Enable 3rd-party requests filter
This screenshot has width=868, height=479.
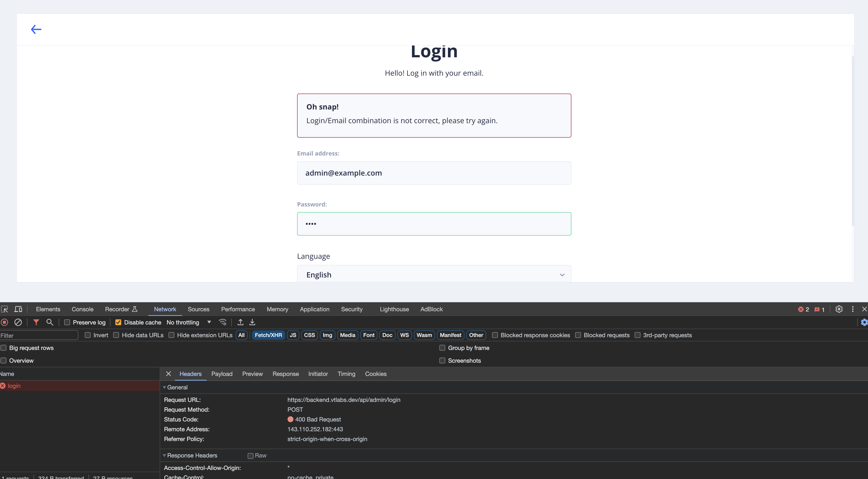pos(638,335)
